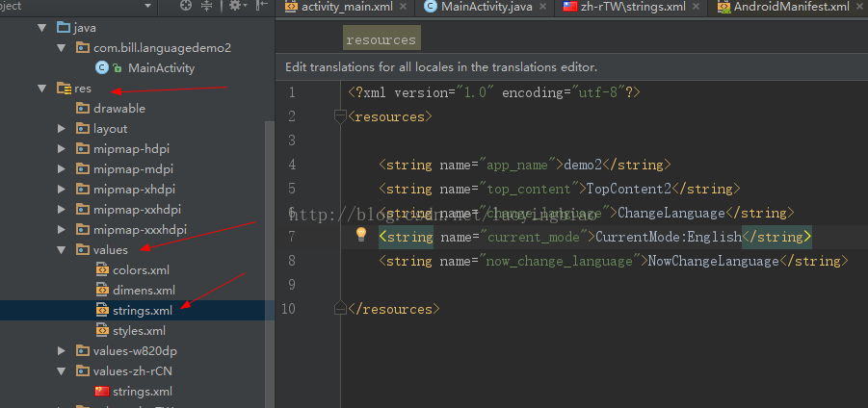Viewport: 868px width, 408px height.
Task: Select dimens.xml under values
Action: [144, 291]
